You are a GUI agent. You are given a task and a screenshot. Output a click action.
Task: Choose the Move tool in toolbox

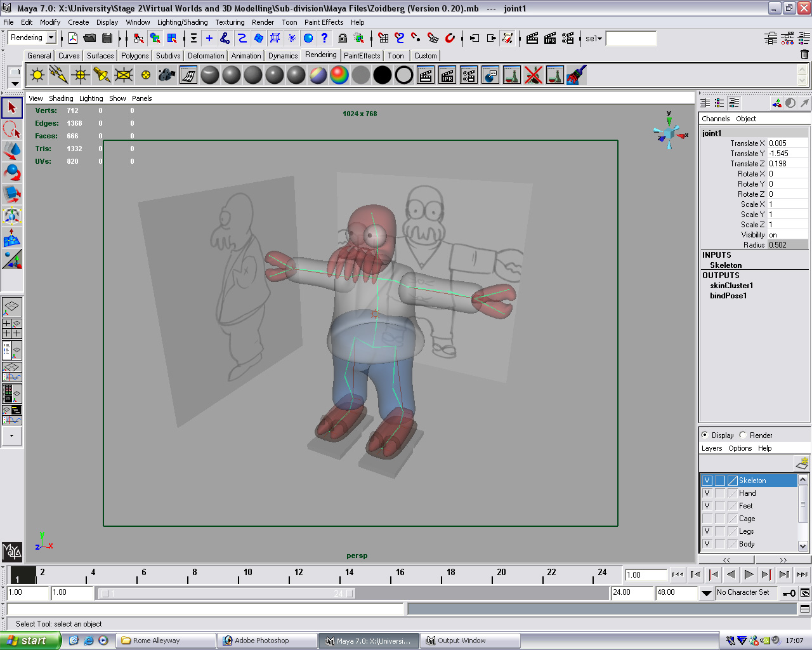click(11, 151)
